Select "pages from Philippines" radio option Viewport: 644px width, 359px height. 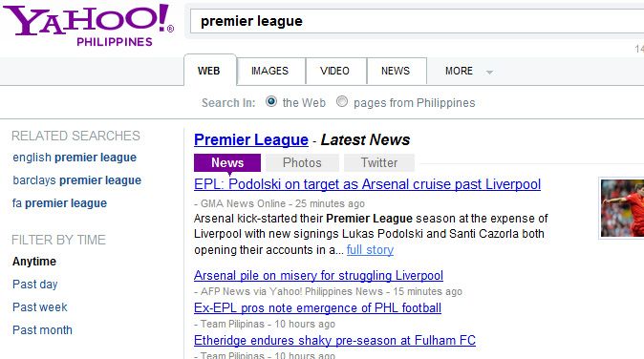342,101
